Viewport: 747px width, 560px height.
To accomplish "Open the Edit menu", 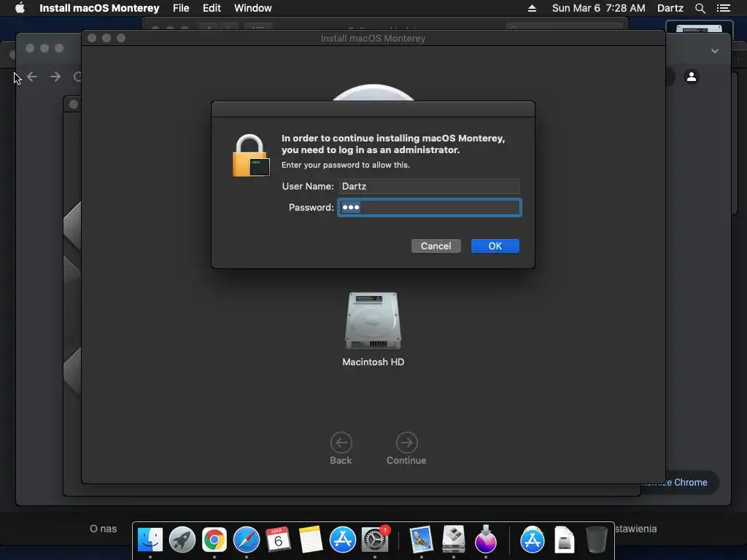I will coord(212,8).
